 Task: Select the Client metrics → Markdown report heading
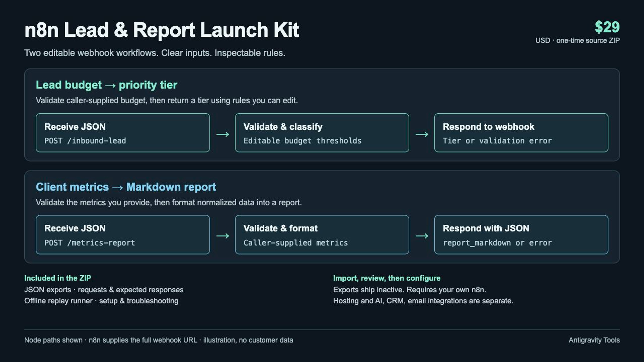[126, 187]
